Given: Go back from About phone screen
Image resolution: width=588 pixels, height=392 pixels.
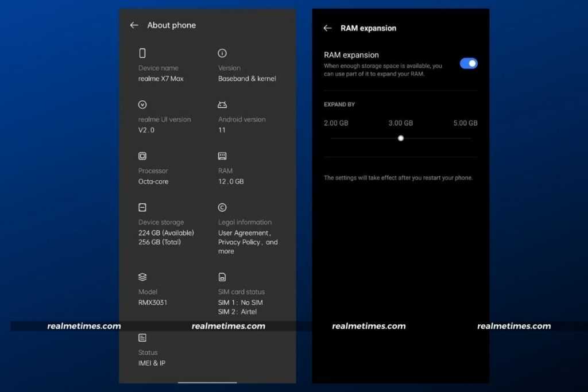Looking at the screenshot, I should click(134, 25).
